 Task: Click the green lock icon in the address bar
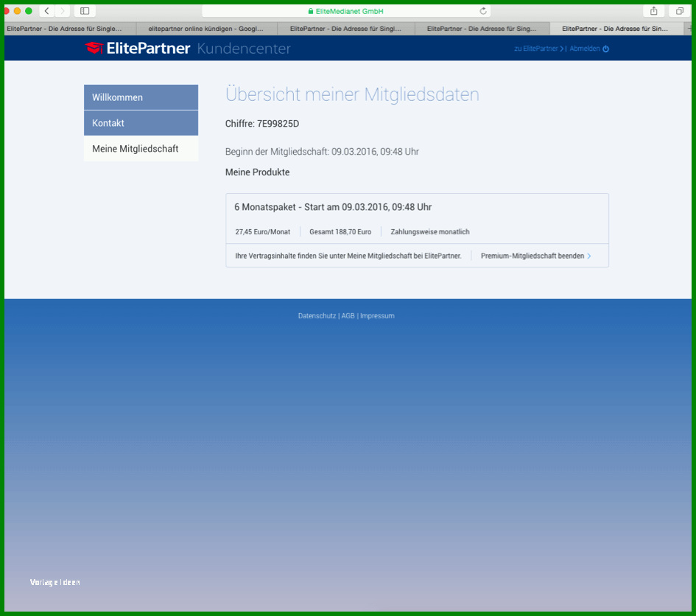click(311, 11)
